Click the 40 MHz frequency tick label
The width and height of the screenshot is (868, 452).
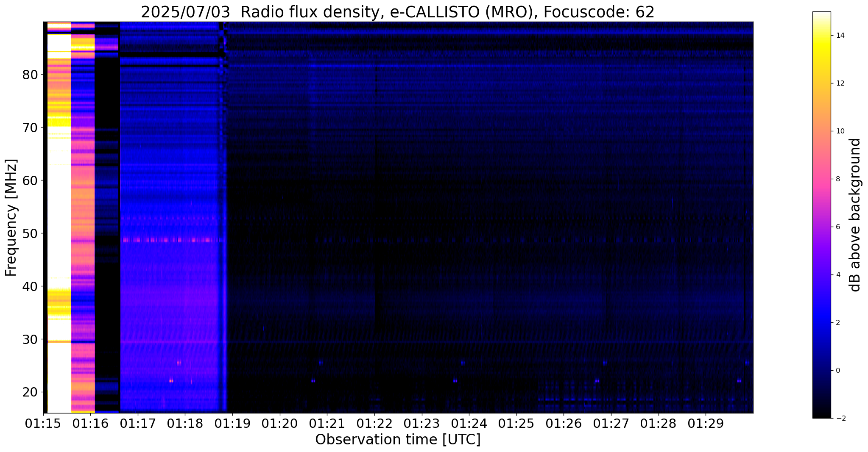tap(30, 286)
